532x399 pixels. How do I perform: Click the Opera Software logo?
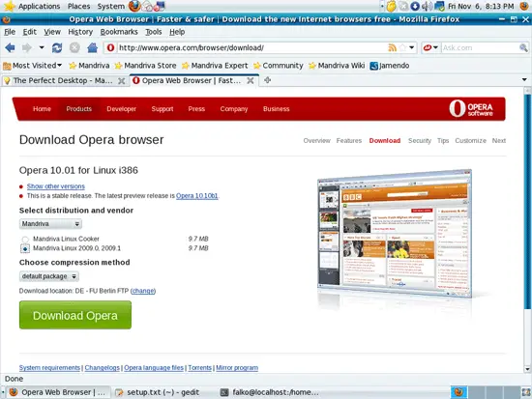tap(471, 109)
